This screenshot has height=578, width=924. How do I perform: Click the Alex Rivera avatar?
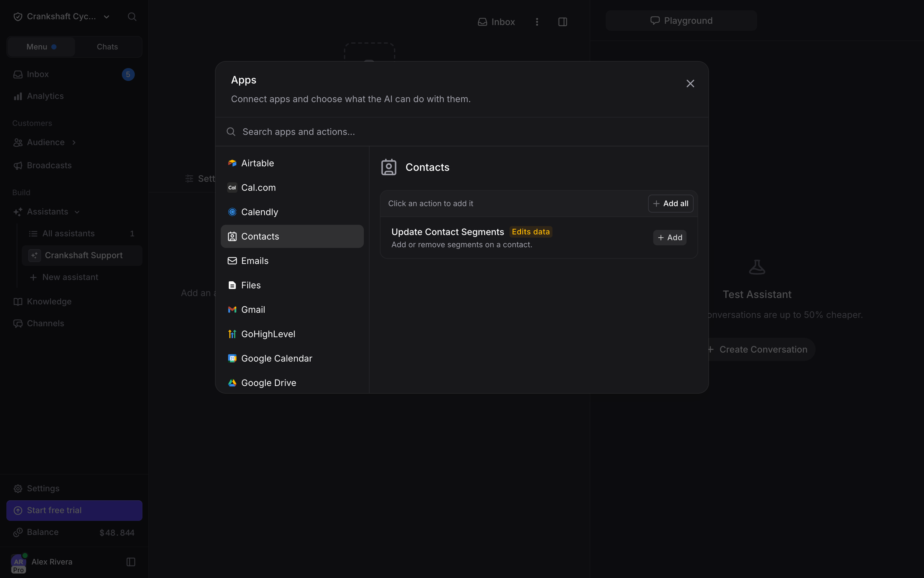[x=19, y=562]
